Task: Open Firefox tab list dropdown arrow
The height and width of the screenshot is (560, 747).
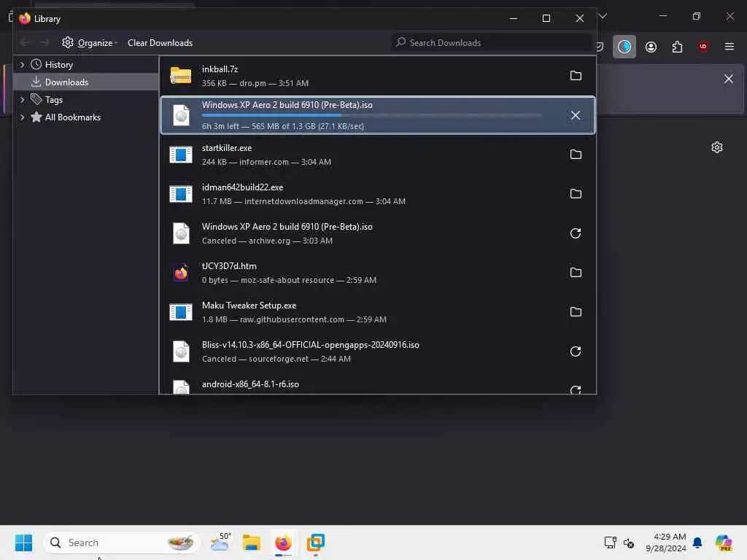Action: pyautogui.click(x=603, y=17)
